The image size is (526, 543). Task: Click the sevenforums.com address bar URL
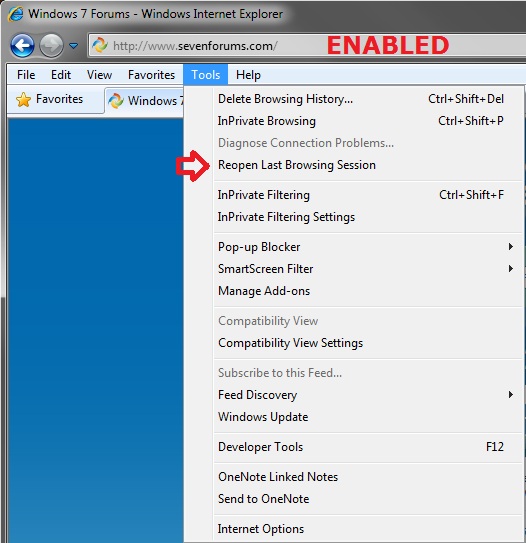(195, 46)
